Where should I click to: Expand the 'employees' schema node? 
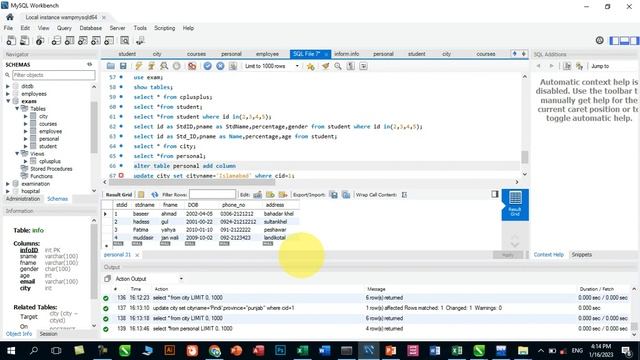(8, 94)
